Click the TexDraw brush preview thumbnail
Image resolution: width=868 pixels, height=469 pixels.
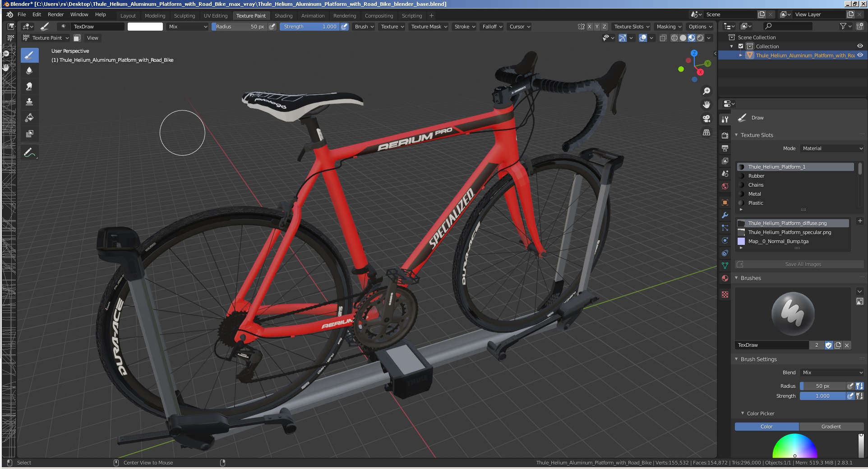(793, 314)
